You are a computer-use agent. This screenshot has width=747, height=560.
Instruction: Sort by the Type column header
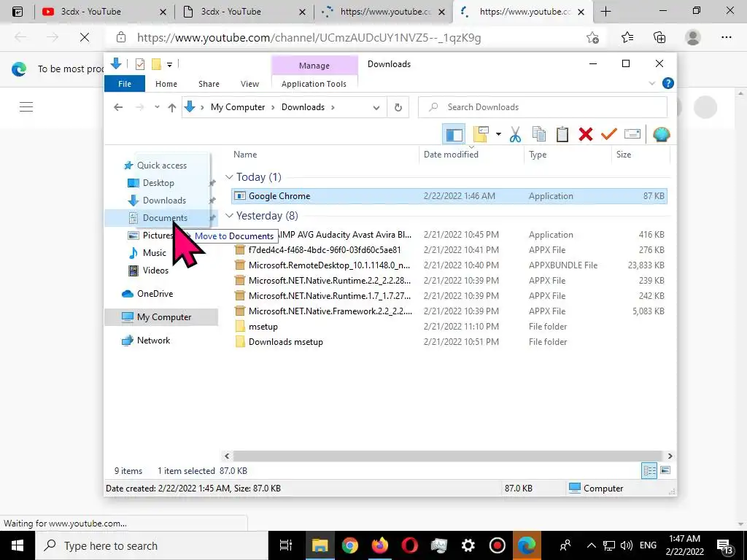pyautogui.click(x=538, y=155)
